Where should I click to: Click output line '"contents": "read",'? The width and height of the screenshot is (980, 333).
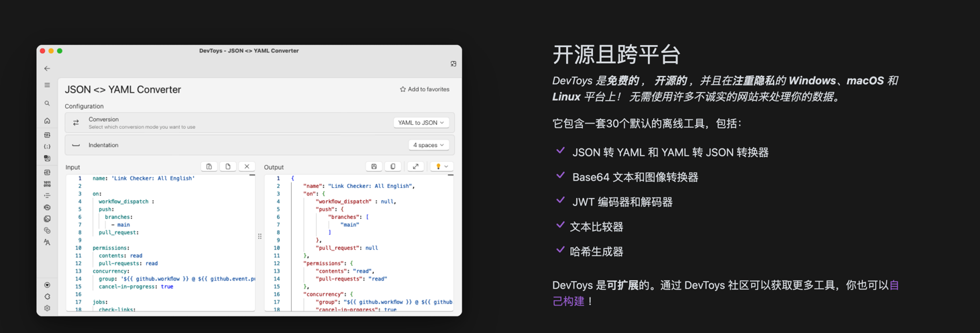pos(345,271)
